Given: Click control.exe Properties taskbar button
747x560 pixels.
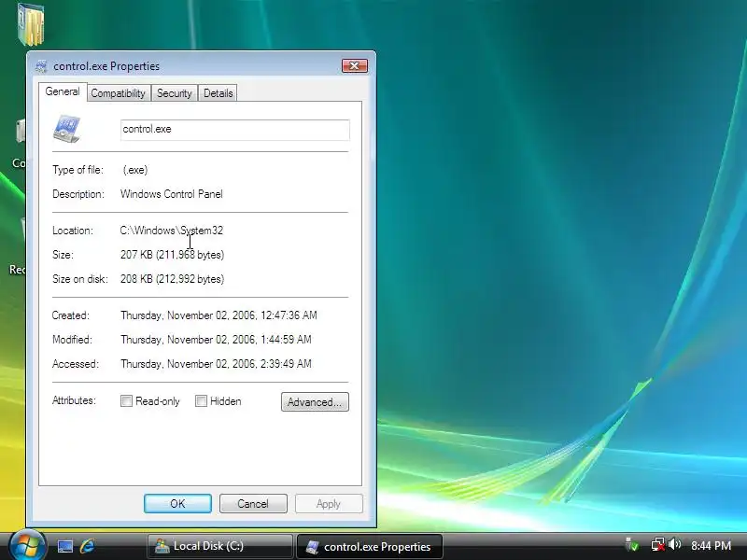Looking at the screenshot, I should (x=370, y=546).
